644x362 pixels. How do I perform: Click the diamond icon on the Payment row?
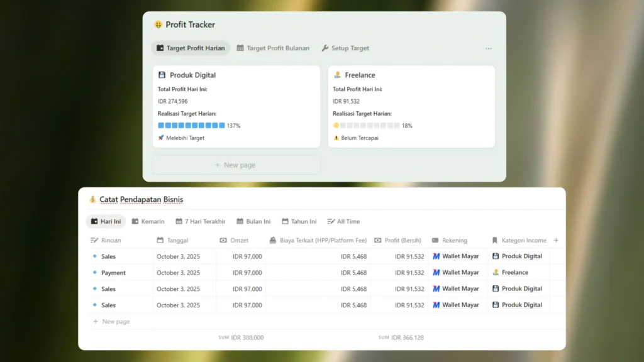click(95, 273)
